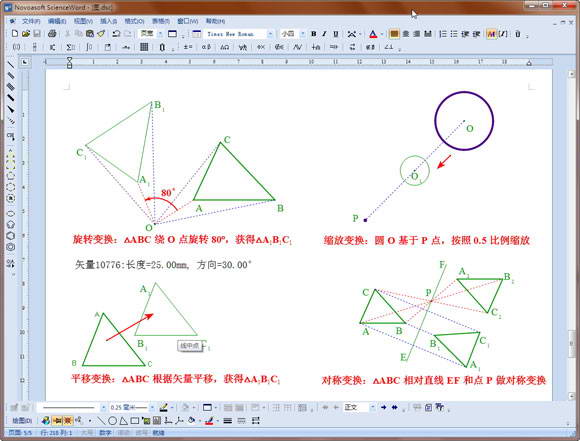The width and height of the screenshot is (580, 441).
Task: Toggle Underline formatting
Action: (x=335, y=34)
